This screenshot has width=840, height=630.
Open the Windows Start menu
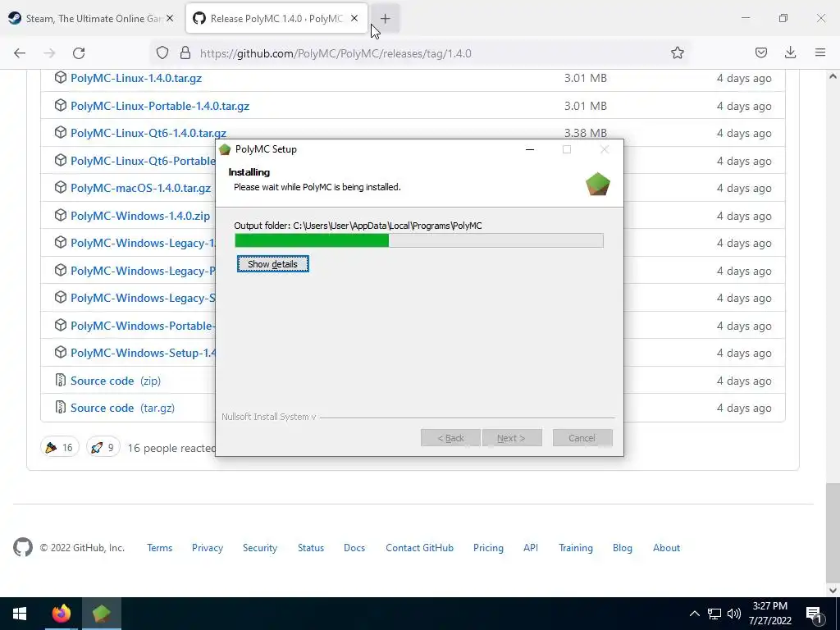click(20, 614)
